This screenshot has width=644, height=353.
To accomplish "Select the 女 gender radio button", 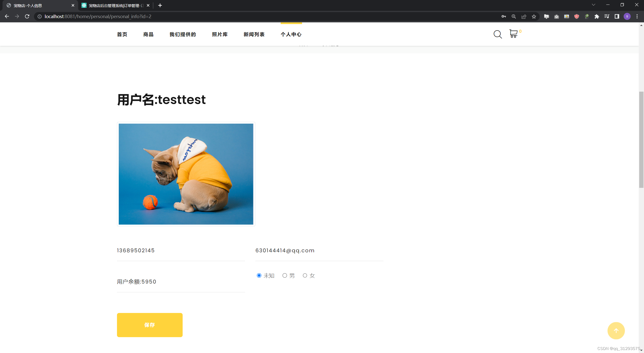I will [305, 275].
